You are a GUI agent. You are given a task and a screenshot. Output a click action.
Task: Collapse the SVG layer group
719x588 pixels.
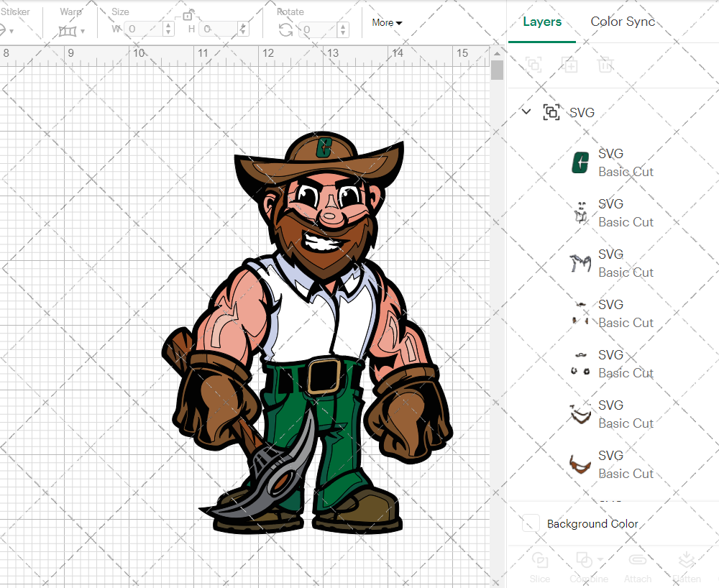click(x=526, y=111)
